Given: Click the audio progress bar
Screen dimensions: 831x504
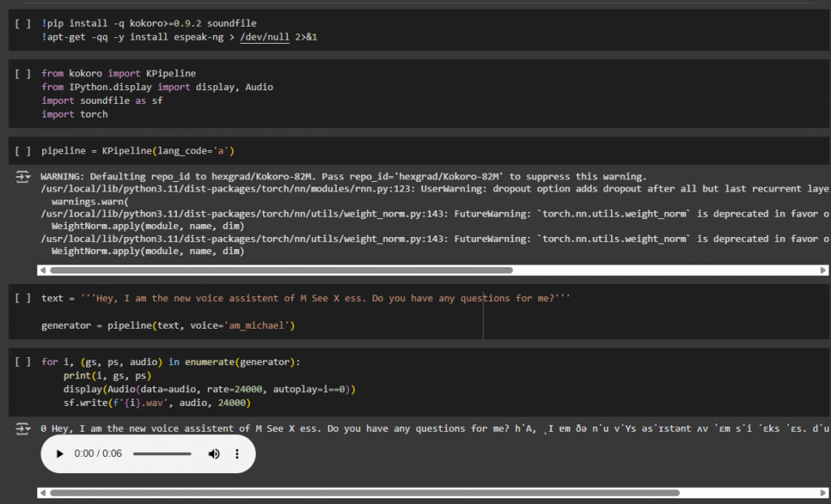Looking at the screenshot, I should 161,454.
